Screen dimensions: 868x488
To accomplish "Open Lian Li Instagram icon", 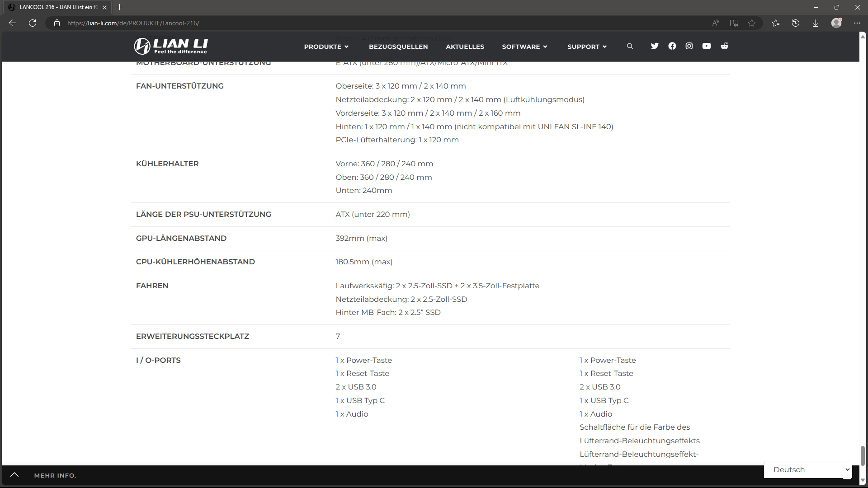I will tap(689, 46).
